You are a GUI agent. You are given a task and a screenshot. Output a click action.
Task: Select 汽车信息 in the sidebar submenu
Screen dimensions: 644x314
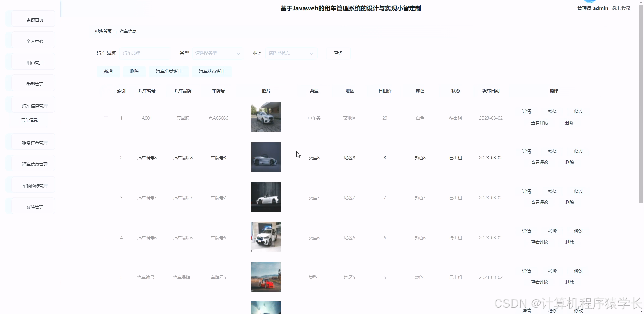pos(29,120)
